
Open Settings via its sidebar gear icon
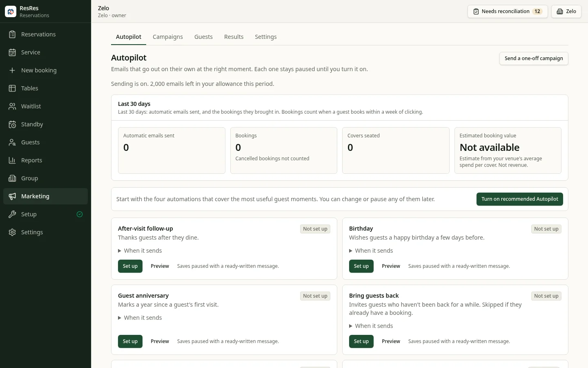click(12, 232)
